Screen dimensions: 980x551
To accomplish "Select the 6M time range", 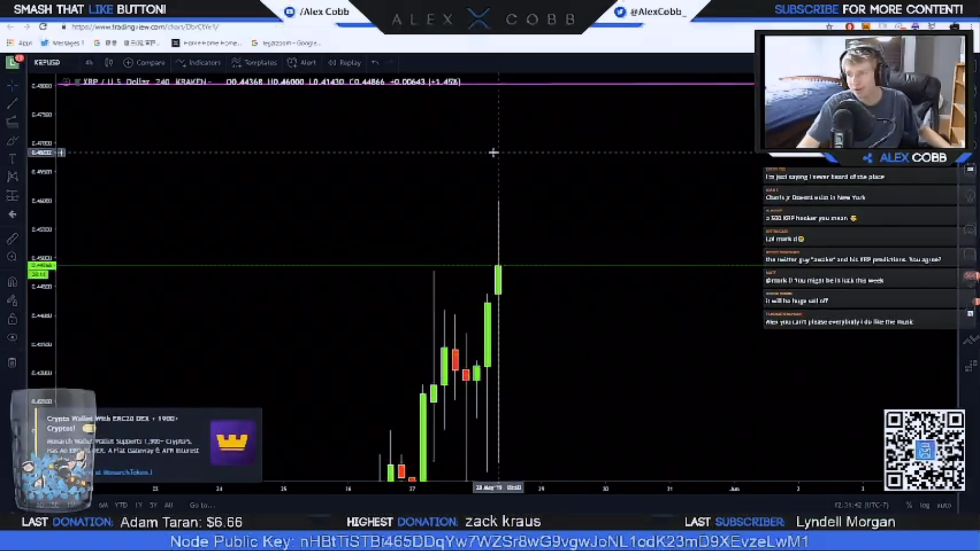I will point(103,505).
